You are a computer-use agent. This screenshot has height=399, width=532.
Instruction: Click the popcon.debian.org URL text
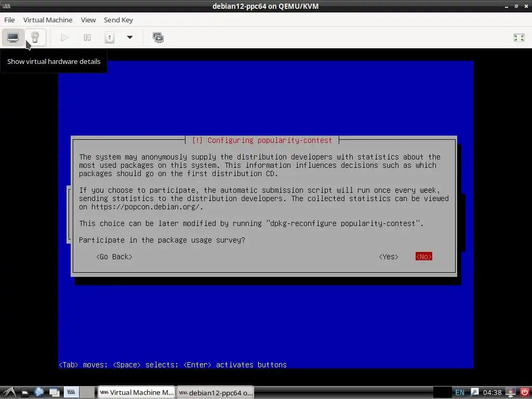pos(147,207)
